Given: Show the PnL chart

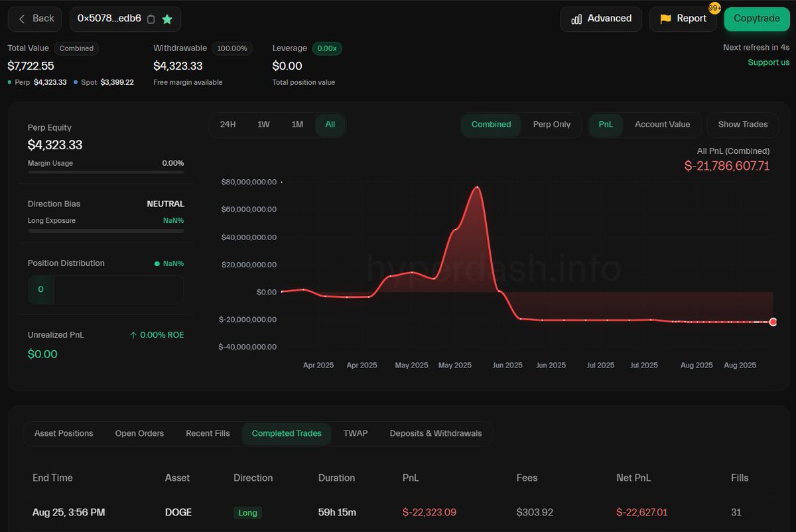Looking at the screenshot, I should 606,125.
